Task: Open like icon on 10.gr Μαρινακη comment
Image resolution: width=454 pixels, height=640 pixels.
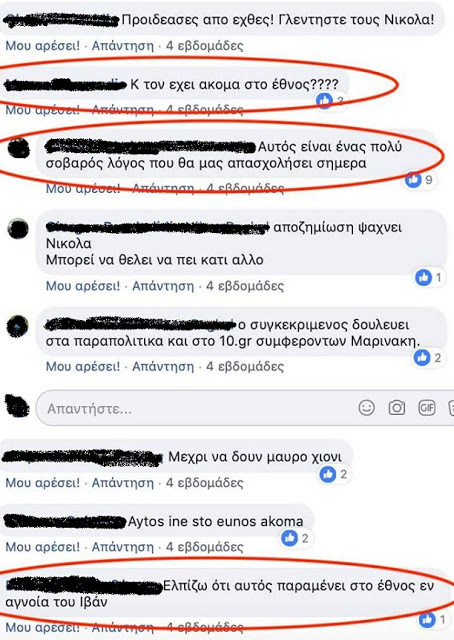Action: tap(422, 358)
